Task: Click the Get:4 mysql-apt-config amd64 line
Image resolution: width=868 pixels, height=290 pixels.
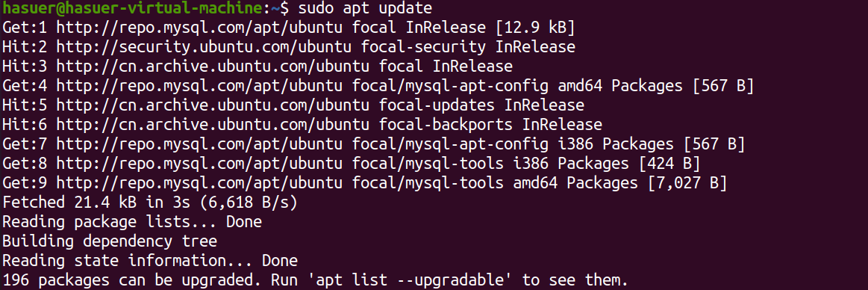Action: click(378, 86)
